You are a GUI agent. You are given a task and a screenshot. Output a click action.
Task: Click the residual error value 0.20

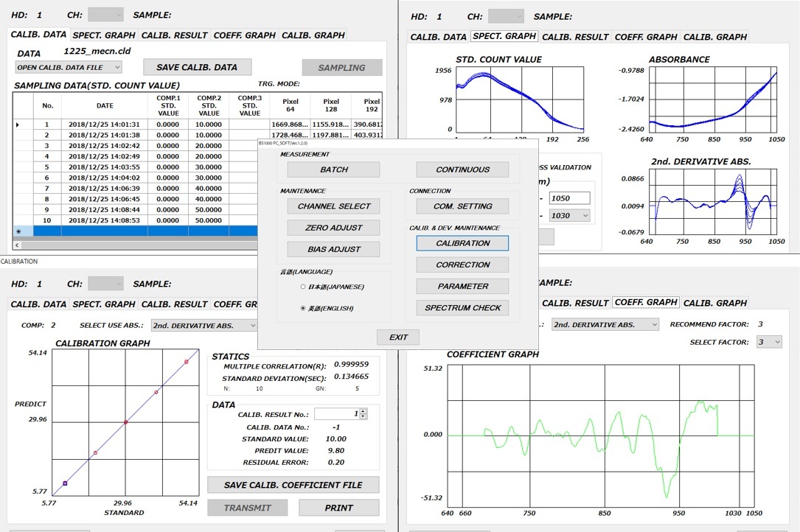(x=336, y=462)
